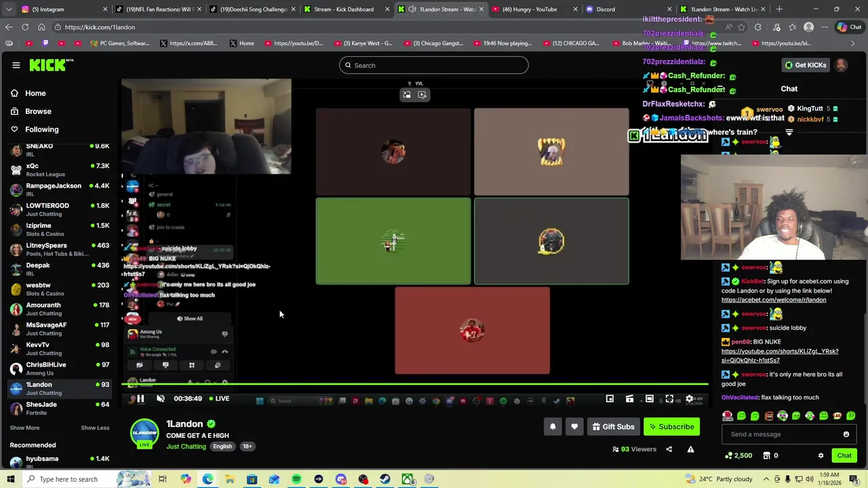Open channel points 2,500 balance
Screen dimensions: 868x488
point(738,455)
